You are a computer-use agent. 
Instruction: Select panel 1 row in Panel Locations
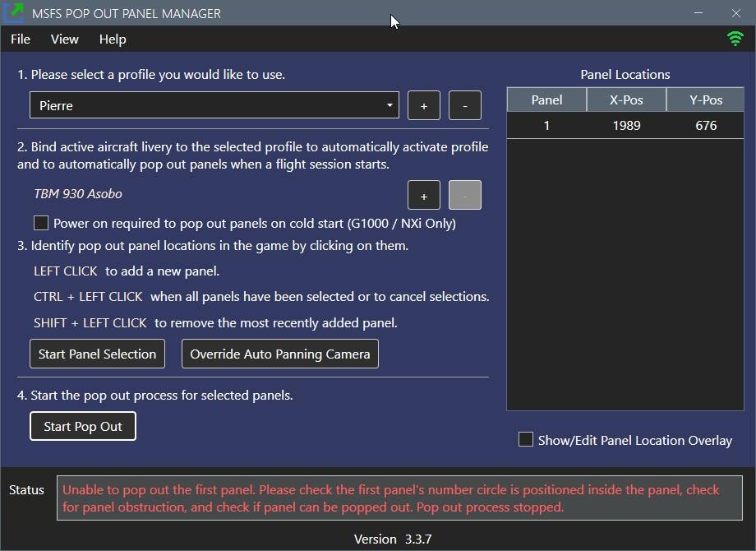pos(625,125)
